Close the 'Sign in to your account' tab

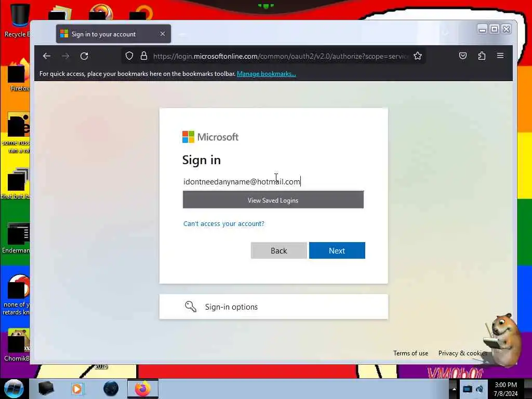click(x=163, y=34)
